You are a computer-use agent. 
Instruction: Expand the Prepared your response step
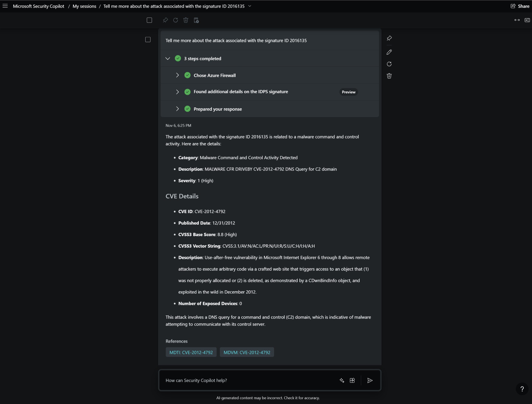coord(177,109)
